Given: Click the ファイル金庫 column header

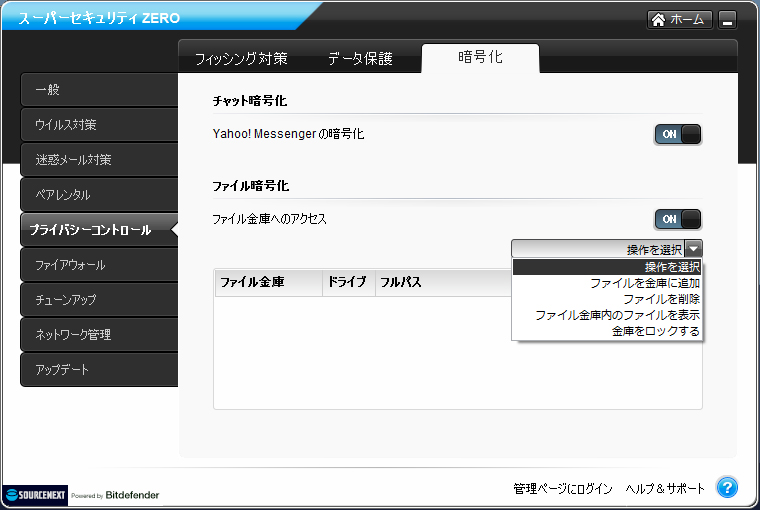Looking at the screenshot, I should point(266,283).
